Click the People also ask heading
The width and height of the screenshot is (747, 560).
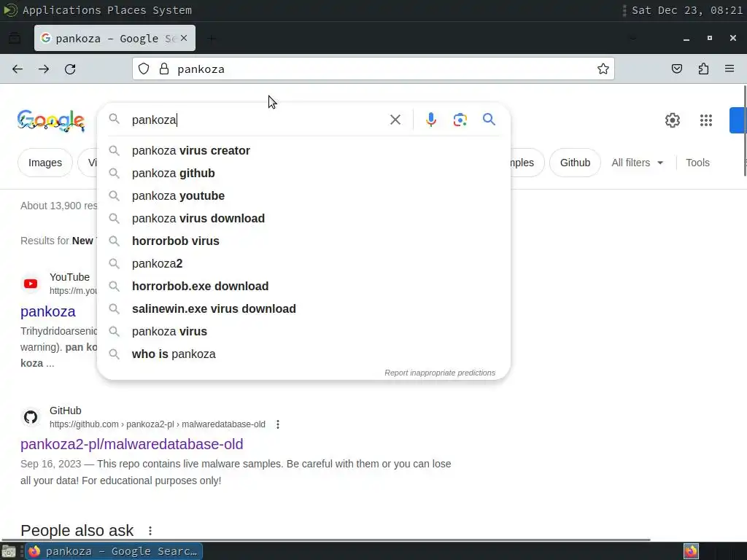[77, 531]
